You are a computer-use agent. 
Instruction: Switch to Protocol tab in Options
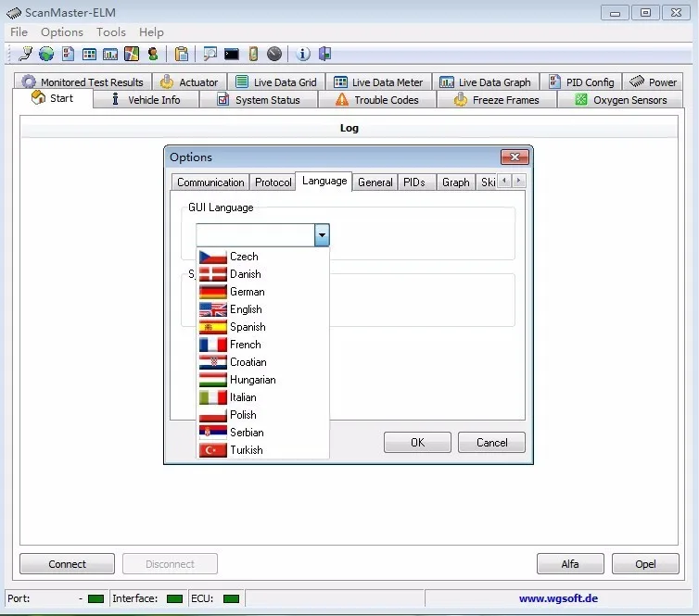[273, 182]
